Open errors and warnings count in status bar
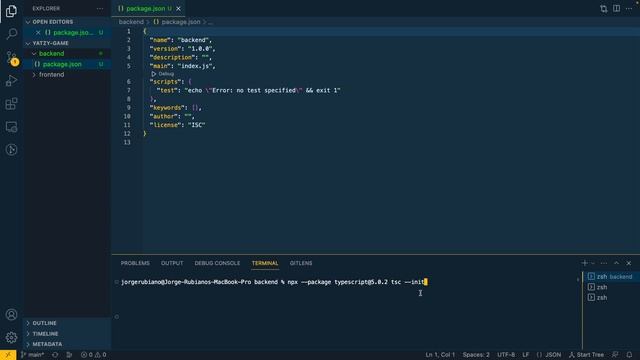 click(93, 355)
